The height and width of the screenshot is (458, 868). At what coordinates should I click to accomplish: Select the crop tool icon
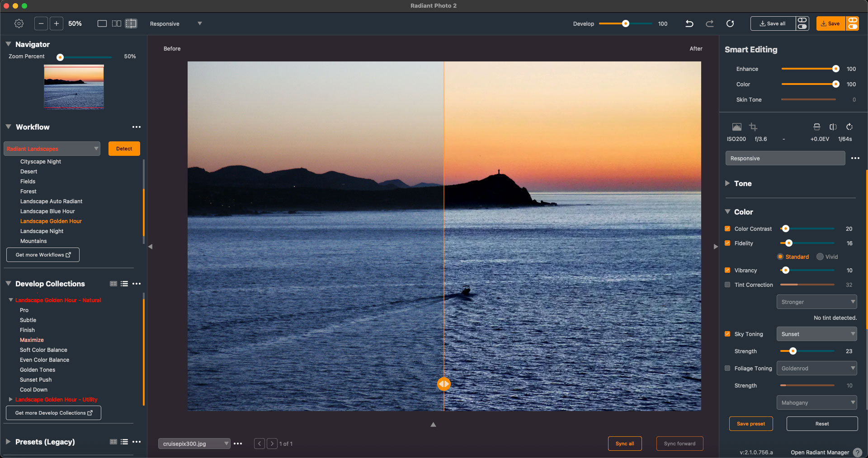753,127
